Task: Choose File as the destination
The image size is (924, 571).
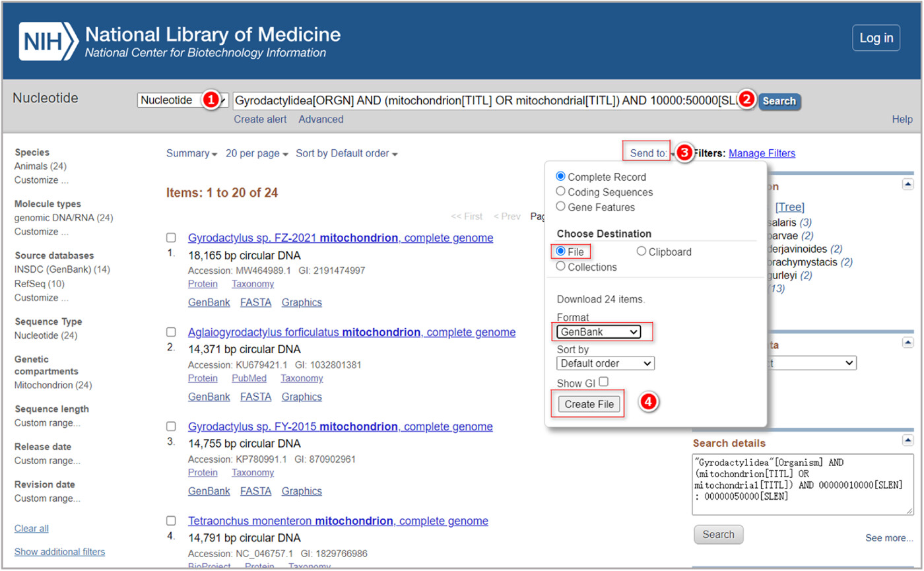Action: coord(562,252)
